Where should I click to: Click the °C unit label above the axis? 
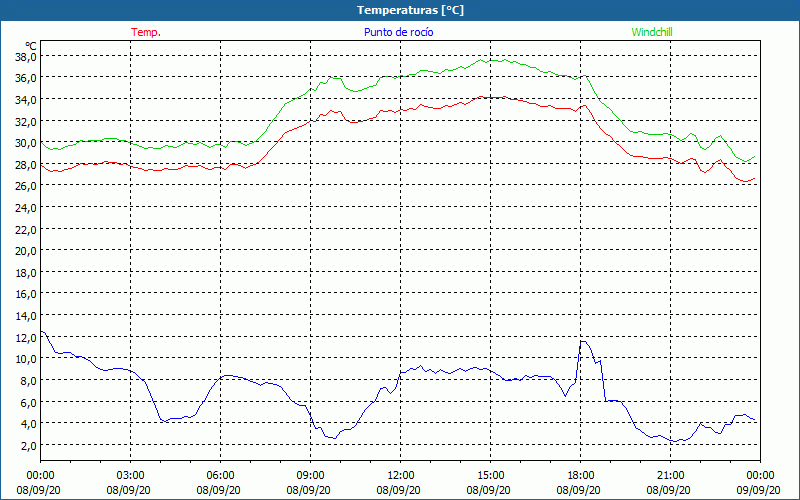click(31, 46)
